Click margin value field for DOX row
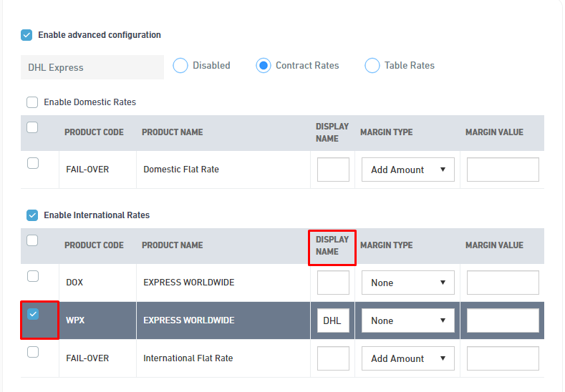This screenshot has height=392, width=565. click(x=503, y=283)
